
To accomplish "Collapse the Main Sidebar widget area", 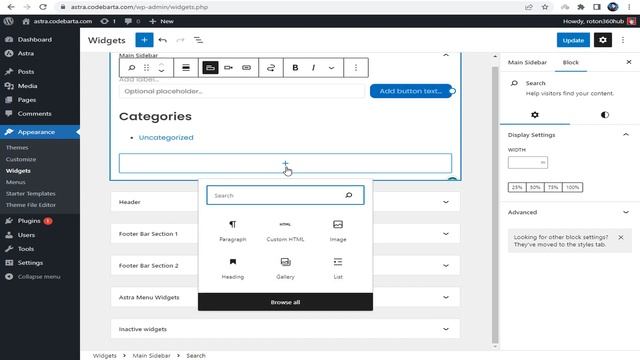I will click(446, 55).
